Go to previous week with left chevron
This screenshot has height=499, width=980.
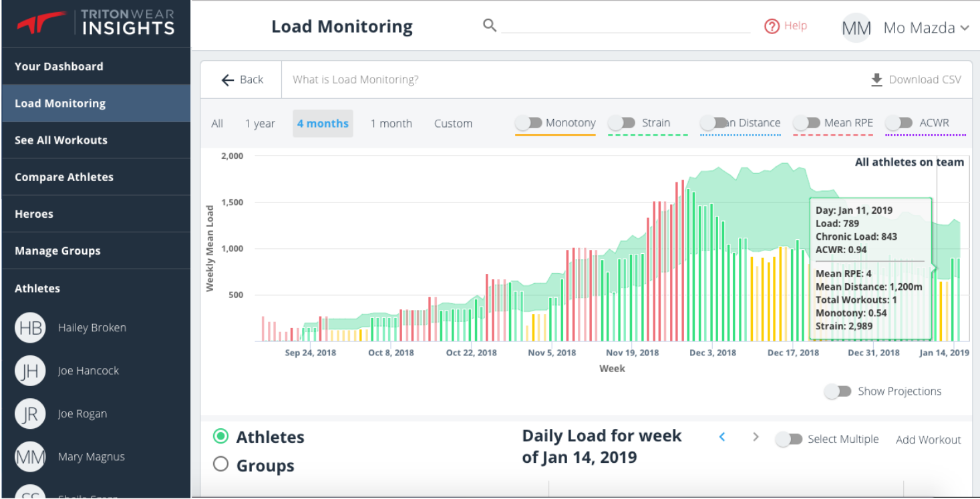click(x=722, y=437)
